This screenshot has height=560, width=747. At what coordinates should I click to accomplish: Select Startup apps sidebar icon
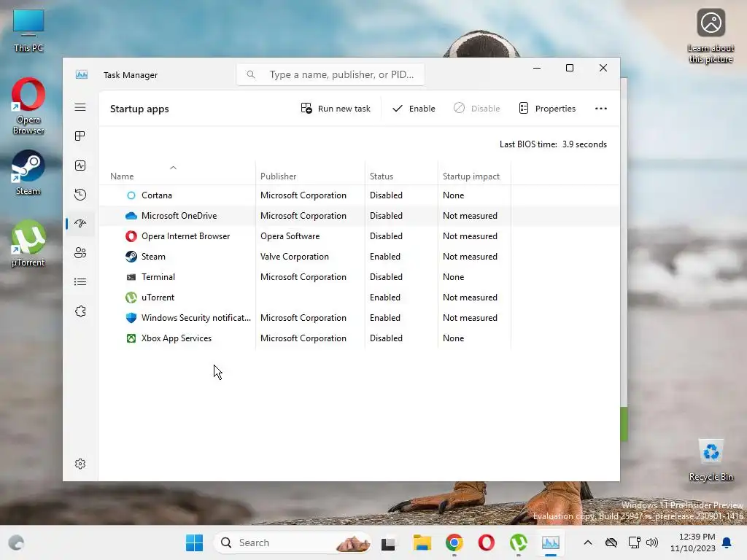click(x=80, y=223)
